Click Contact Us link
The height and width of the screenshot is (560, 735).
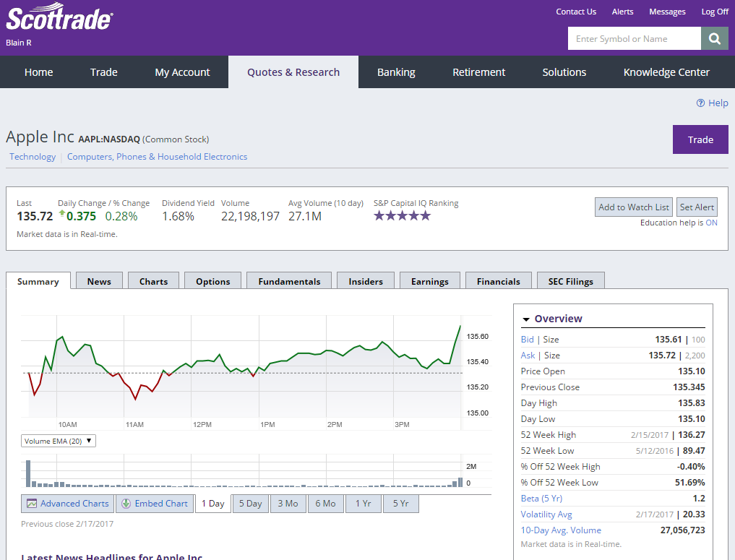coord(576,12)
